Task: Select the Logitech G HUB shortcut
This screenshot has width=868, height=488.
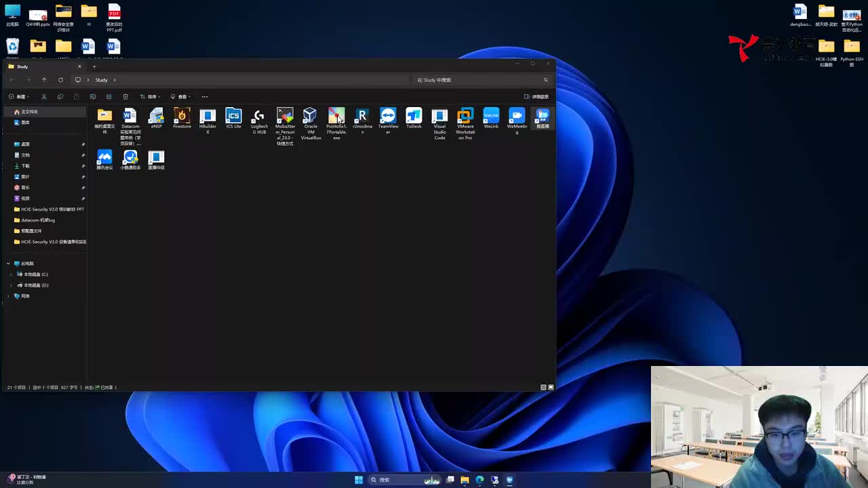Action: (259, 121)
